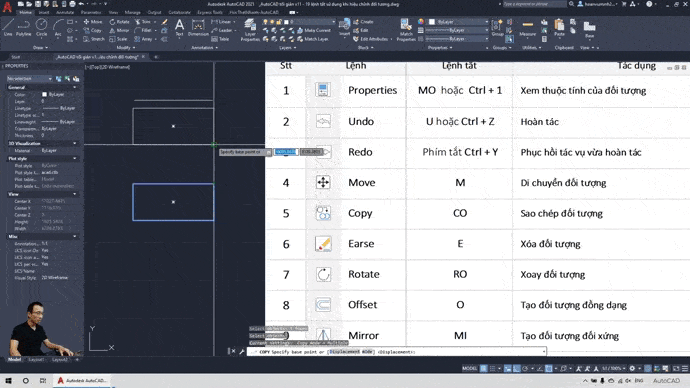Toggle dynamic input in status bar
The height and width of the screenshot is (388, 690).
[x=508, y=369]
